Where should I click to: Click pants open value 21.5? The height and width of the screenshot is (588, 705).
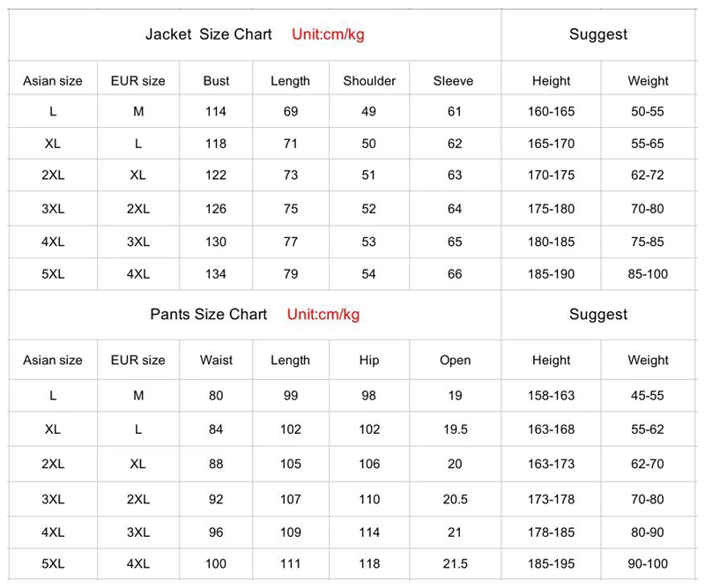click(455, 564)
